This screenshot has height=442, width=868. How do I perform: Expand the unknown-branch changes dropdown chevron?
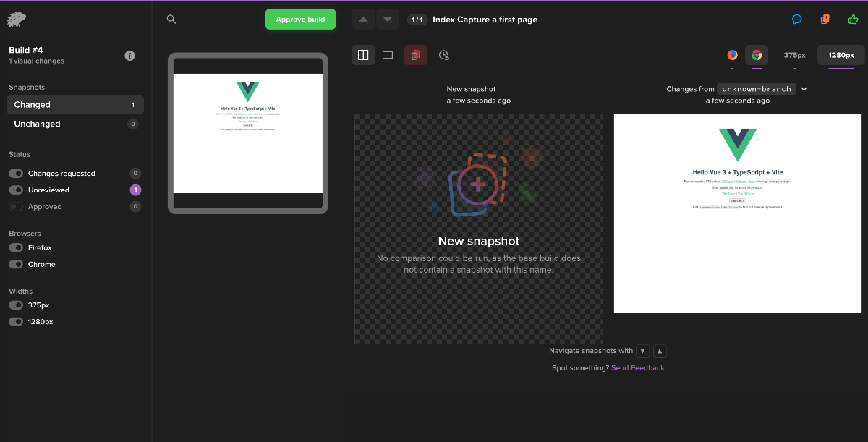(804, 89)
